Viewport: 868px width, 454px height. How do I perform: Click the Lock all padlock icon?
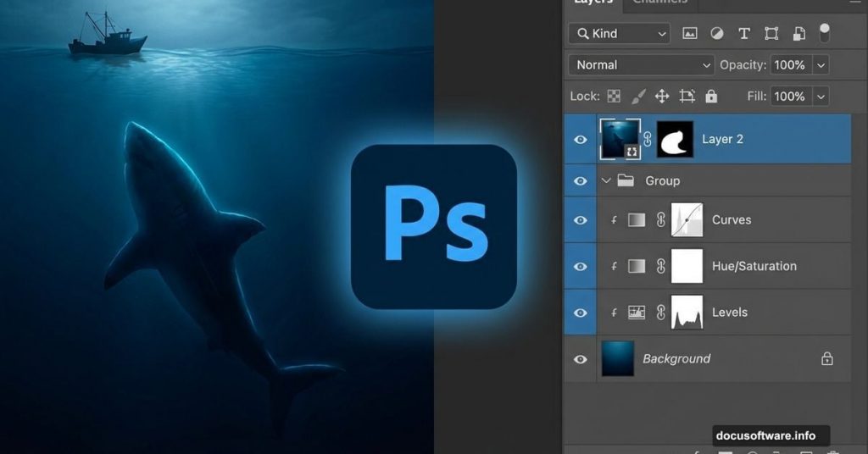711,97
